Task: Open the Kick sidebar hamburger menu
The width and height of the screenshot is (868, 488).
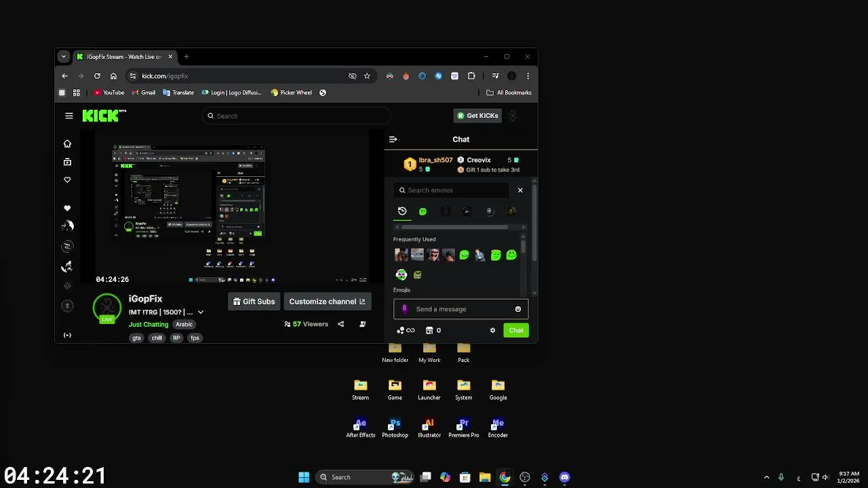Action: 68,116
